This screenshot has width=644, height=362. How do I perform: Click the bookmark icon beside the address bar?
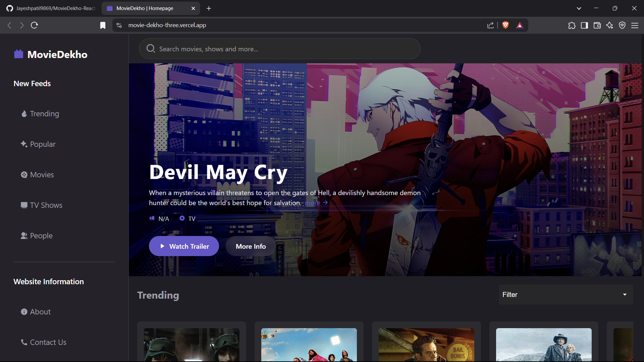103,25
